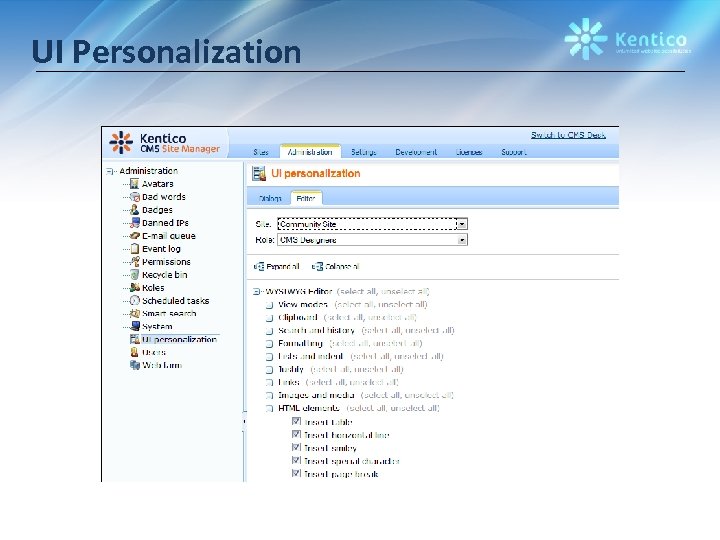Click the Expand all button
The width and height of the screenshot is (720, 540).
(276, 266)
